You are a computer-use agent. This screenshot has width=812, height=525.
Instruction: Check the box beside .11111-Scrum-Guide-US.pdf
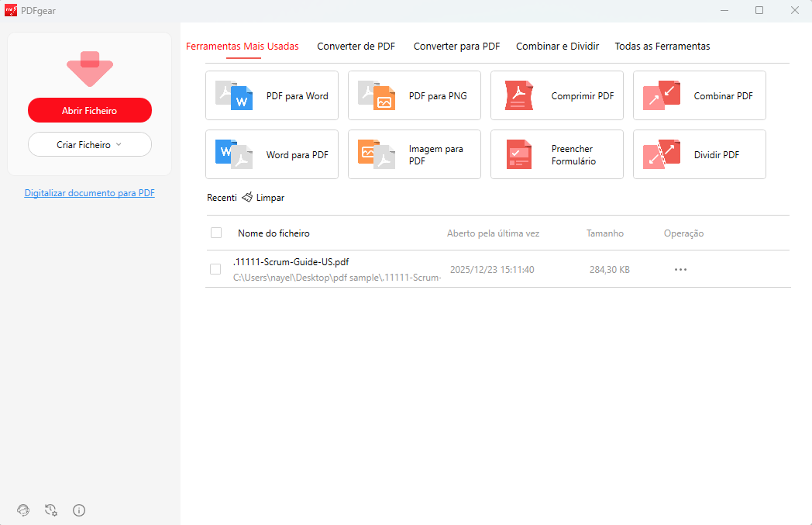(x=216, y=269)
